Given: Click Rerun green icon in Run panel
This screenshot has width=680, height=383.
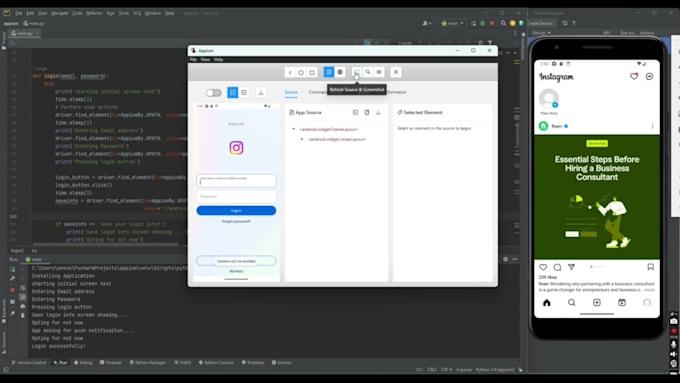Looking at the screenshot, I should tap(12, 269).
